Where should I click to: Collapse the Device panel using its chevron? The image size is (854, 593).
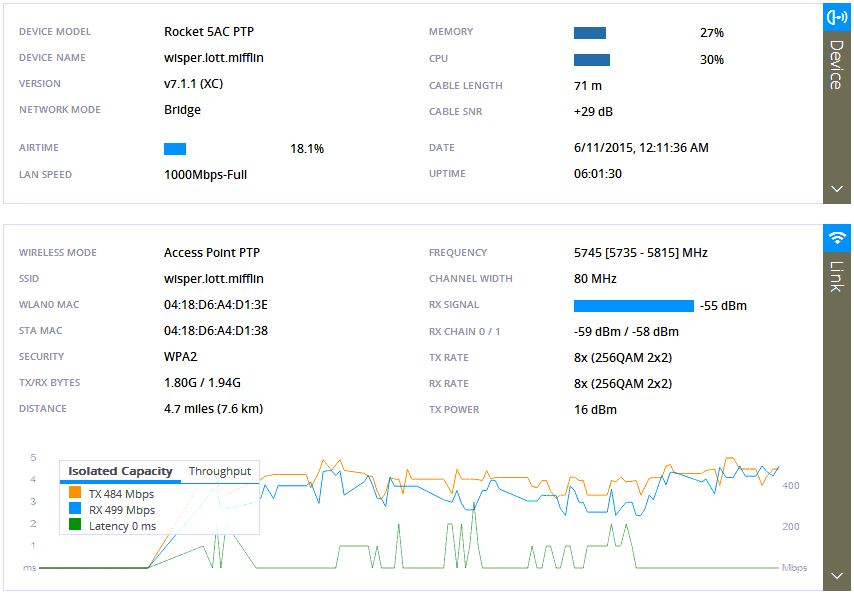click(x=836, y=189)
